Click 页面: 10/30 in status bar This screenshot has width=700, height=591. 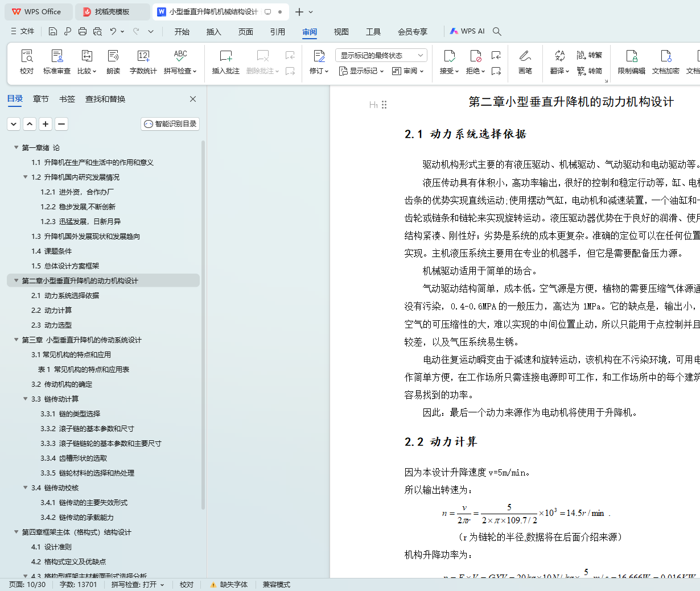tap(27, 585)
